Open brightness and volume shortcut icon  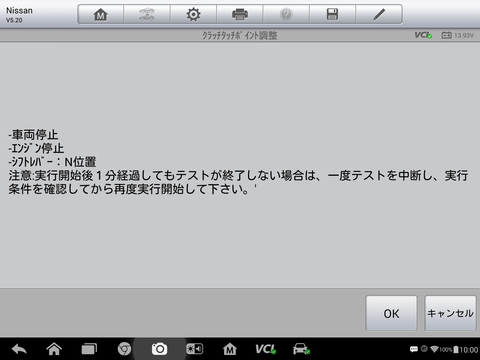coord(195,349)
